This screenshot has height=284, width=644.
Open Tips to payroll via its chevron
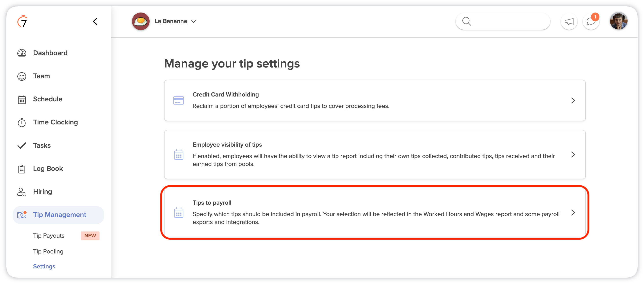(573, 213)
